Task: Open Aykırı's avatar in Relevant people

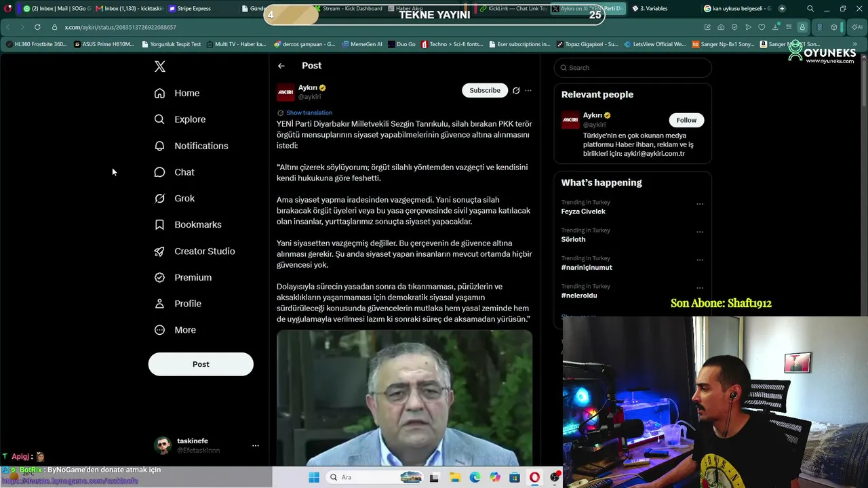Action: tap(570, 120)
